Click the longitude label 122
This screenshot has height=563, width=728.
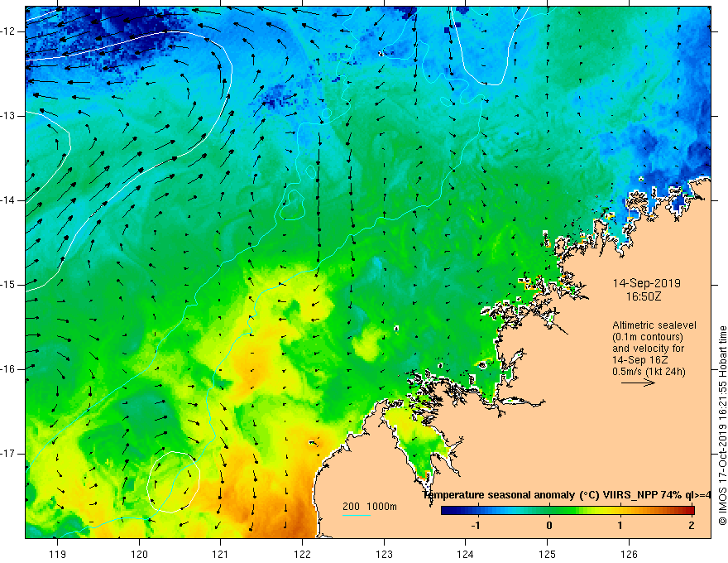[302, 554]
